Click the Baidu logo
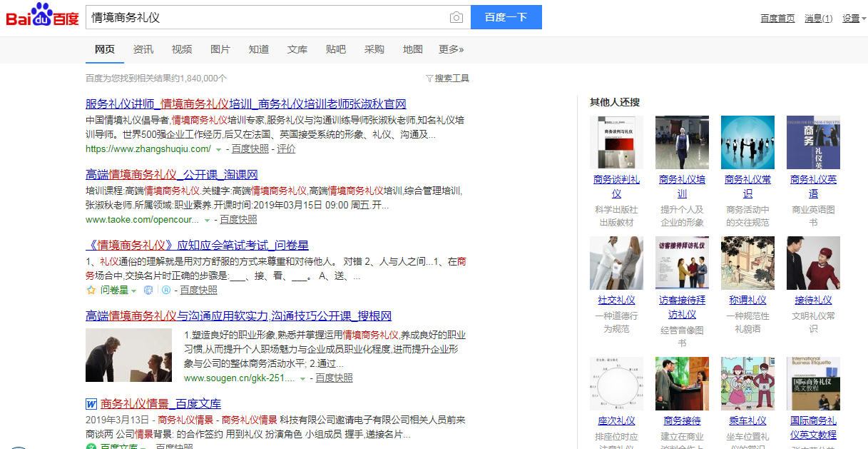 [43, 16]
